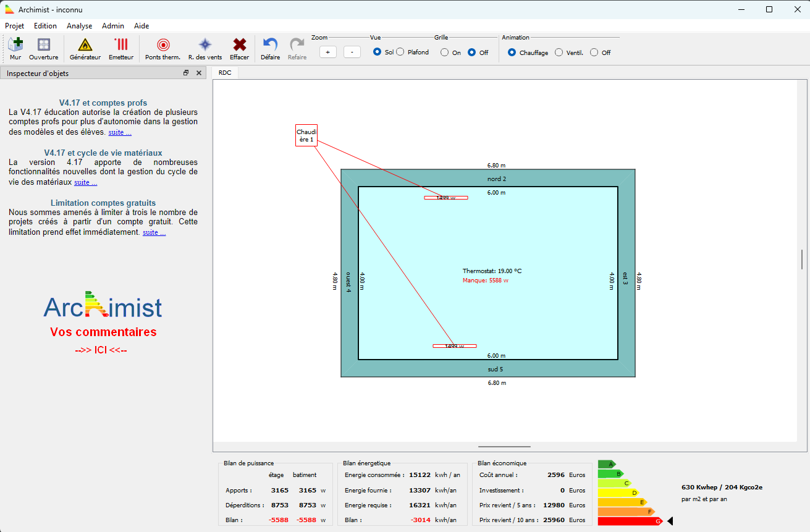Activate the Effacer delete tool
Screen dimensions: 810x532
[240, 48]
